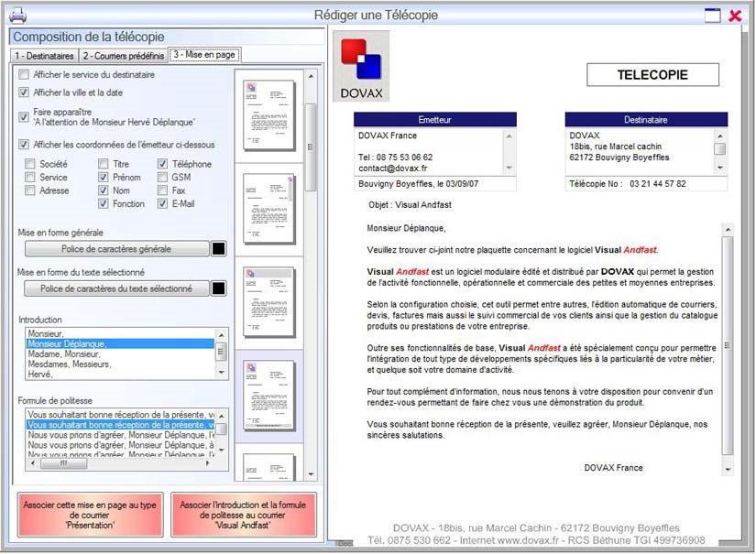The width and height of the screenshot is (756, 554).
Task: Open the '1 - Destinataires' tab
Action: click(x=44, y=56)
